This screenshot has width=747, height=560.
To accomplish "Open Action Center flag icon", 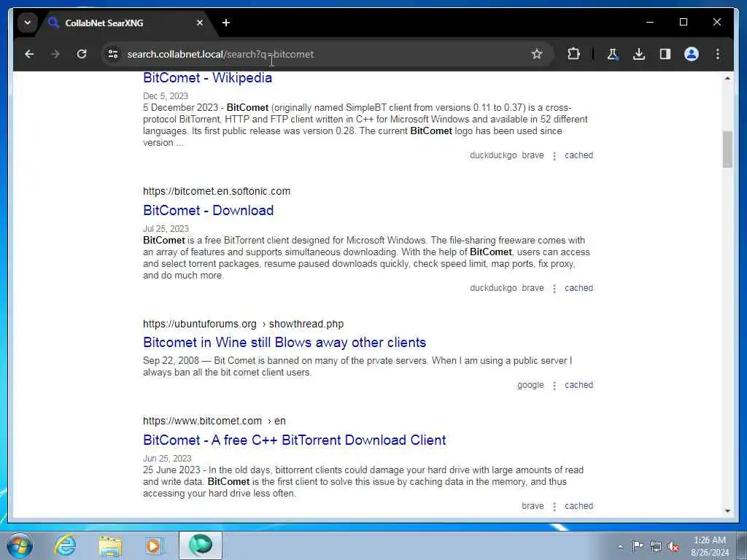I will point(638,545).
